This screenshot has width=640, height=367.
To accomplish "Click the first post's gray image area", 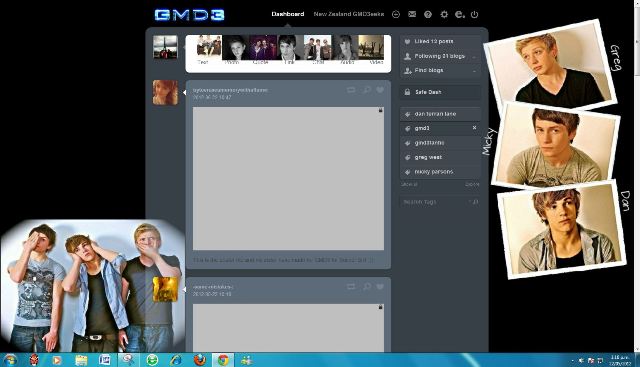I will coord(288,178).
